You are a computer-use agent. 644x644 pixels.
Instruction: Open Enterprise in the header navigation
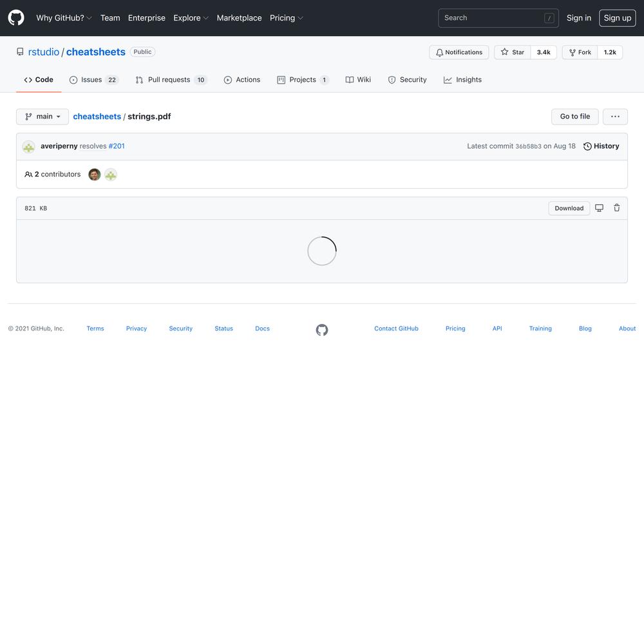[x=147, y=18]
